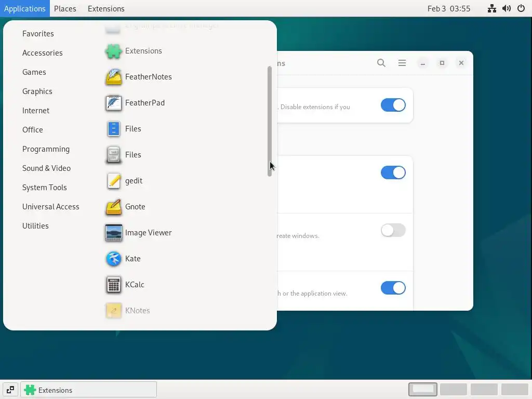Select the Sound & Video category

(46, 168)
